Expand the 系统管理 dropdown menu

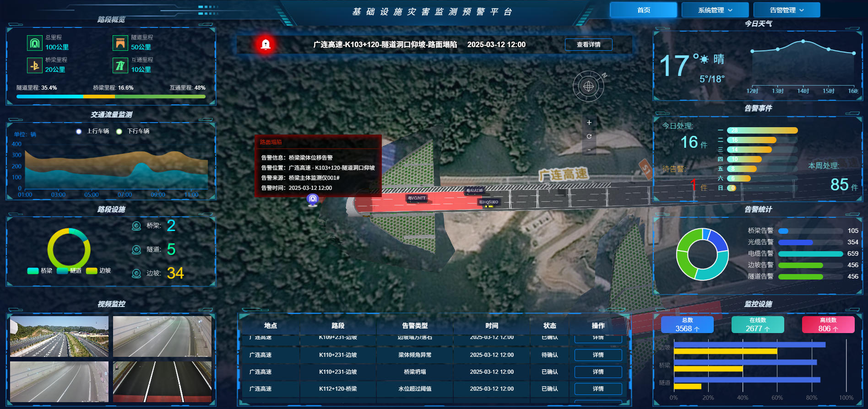(715, 10)
